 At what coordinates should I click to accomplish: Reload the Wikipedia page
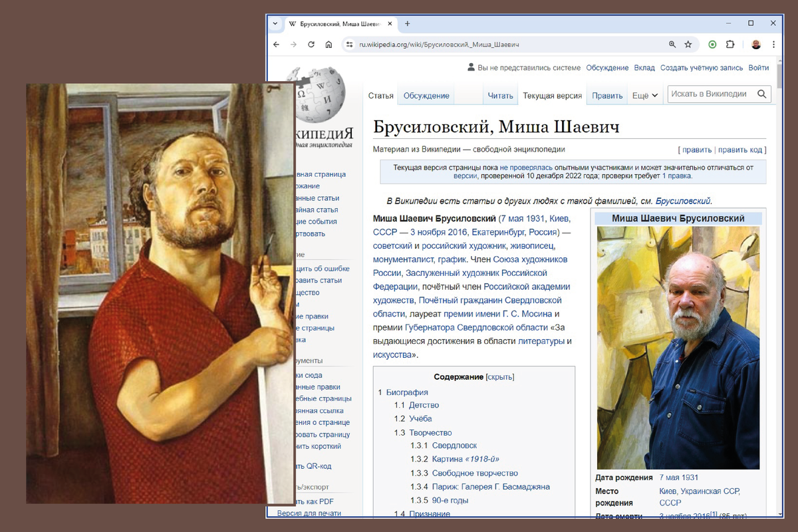(311, 45)
